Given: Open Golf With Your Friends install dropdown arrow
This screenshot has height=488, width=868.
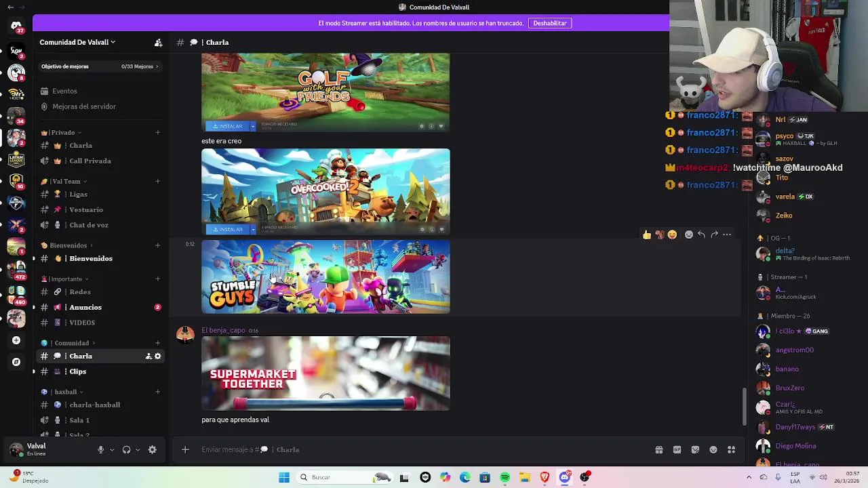Looking at the screenshot, I should (x=253, y=126).
